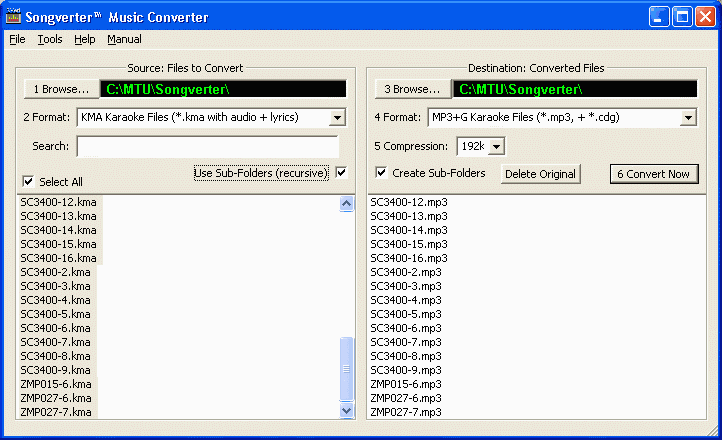The image size is (722, 440).
Task: Select SC3400-14.kma in source list
Action: 58,230
